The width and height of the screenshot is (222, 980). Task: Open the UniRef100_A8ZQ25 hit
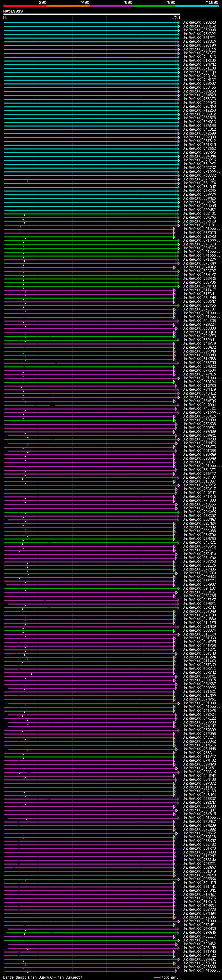[199, 233]
